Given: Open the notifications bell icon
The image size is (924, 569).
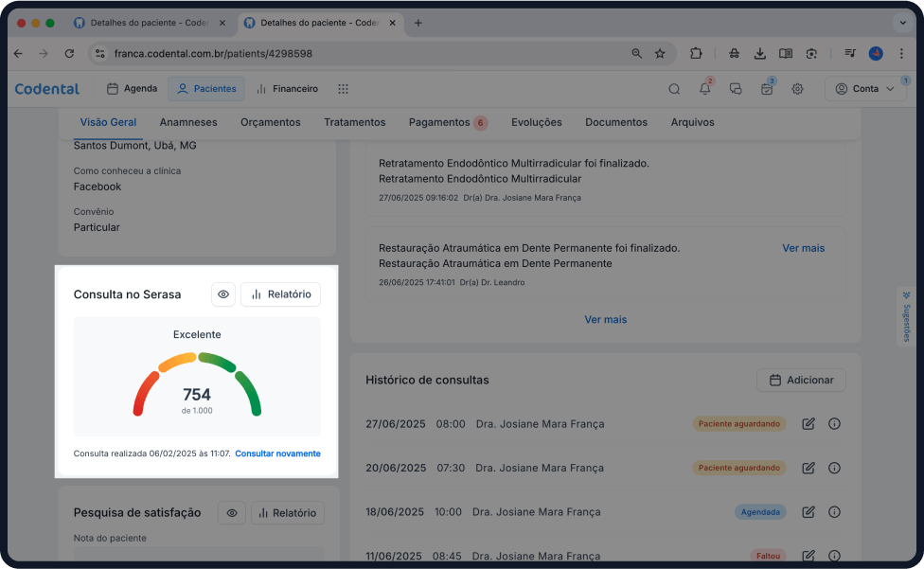Looking at the screenshot, I should pos(704,89).
